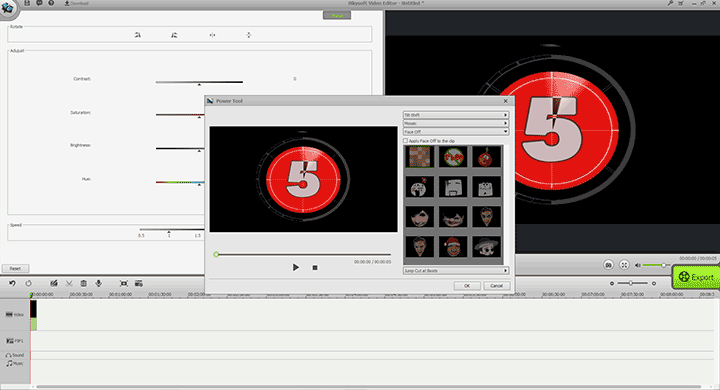Select the skull with hat face thumbnail
The height and width of the screenshot is (390, 720).
(486, 247)
